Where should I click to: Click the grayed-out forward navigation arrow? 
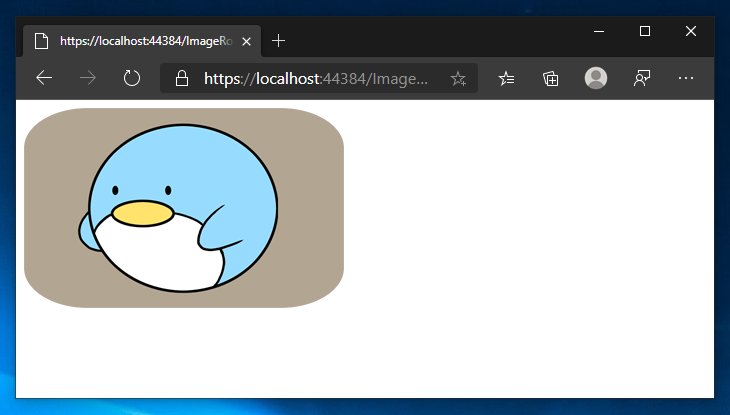click(x=88, y=78)
